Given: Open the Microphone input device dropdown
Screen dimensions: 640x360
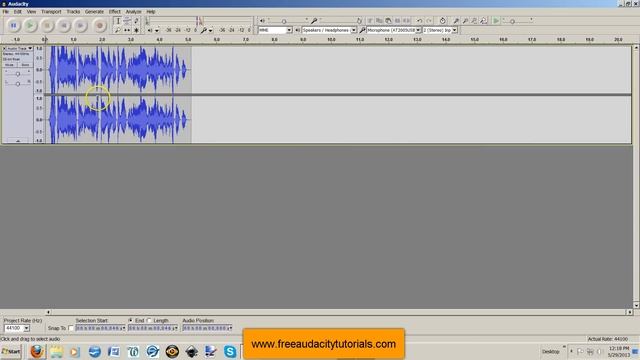Looking at the screenshot, I should click(393, 30).
